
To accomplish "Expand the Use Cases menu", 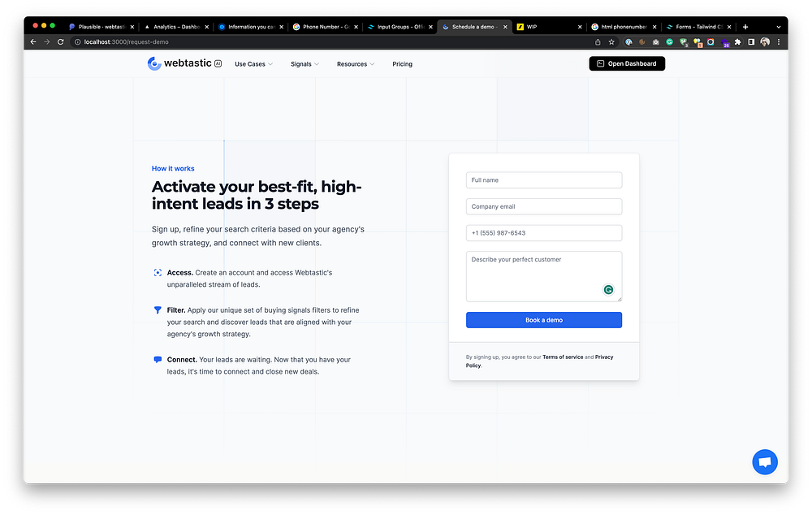I will click(253, 64).
